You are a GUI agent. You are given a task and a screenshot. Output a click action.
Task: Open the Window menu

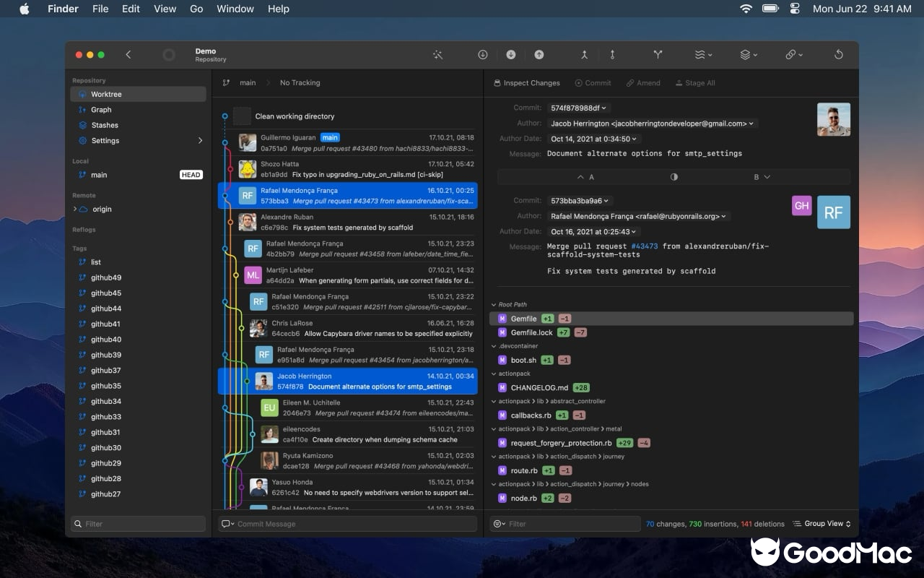(235, 9)
